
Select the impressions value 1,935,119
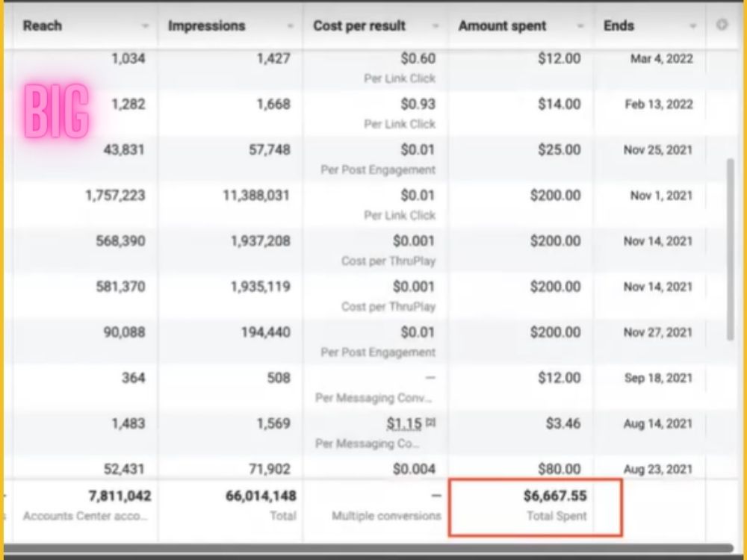pos(261,287)
